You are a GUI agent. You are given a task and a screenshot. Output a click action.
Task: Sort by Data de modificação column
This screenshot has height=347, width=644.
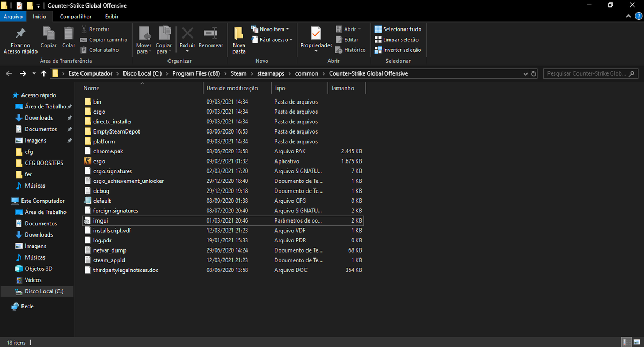238,88
